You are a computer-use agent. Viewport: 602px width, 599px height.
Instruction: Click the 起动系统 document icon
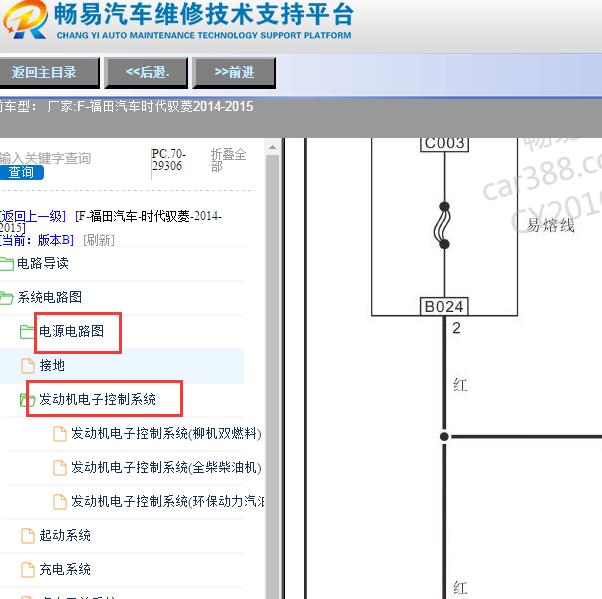[28, 536]
